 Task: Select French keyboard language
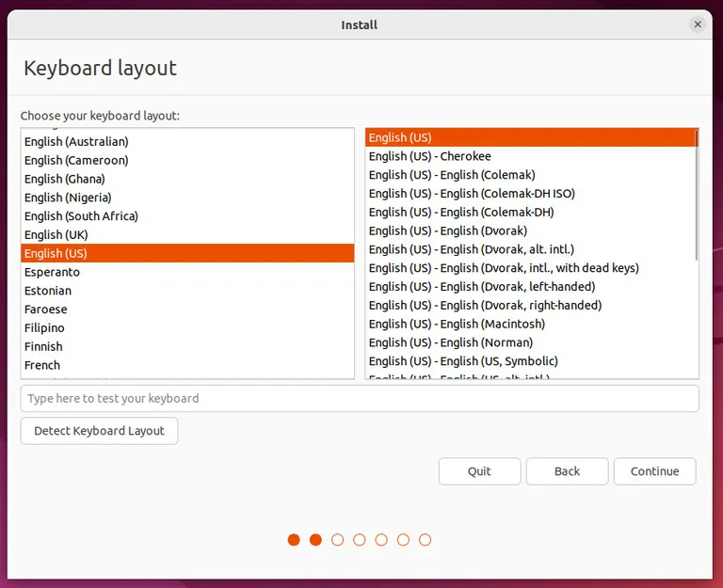(187, 365)
